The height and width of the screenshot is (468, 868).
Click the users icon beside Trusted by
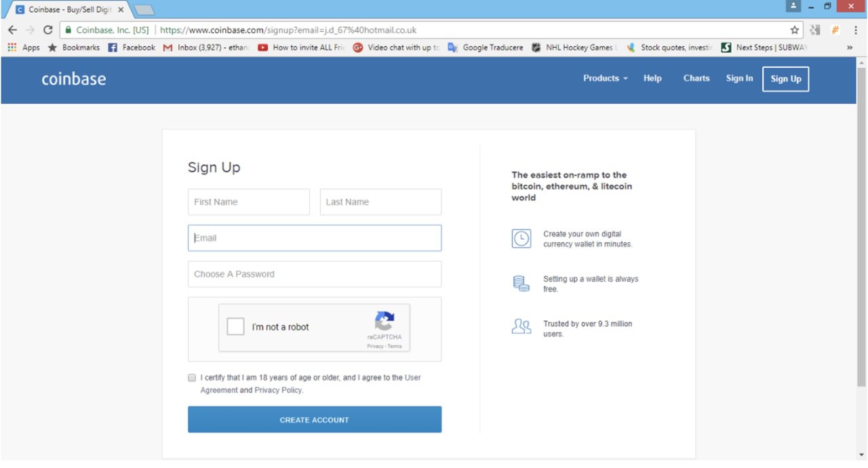pyautogui.click(x=521, y=328)
